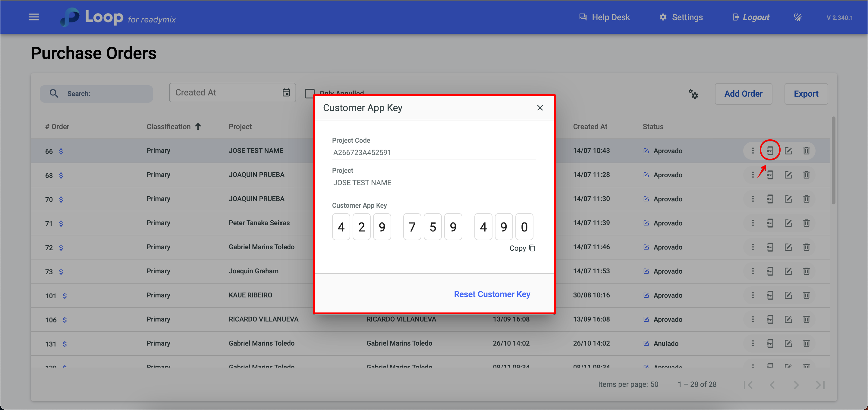The height and width of the screenshot is (410, 868).
Task: Open customer app key for order 70
Action: [x=770, y=199]
